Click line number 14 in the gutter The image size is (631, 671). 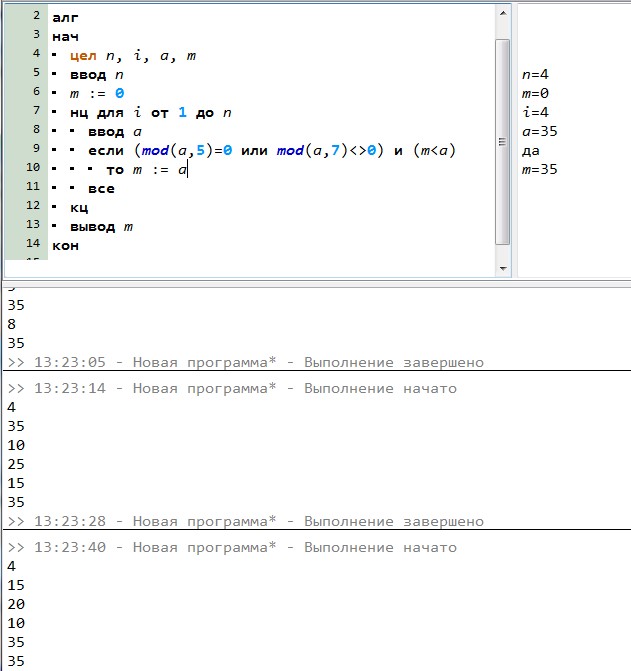(x=33, y=245)
